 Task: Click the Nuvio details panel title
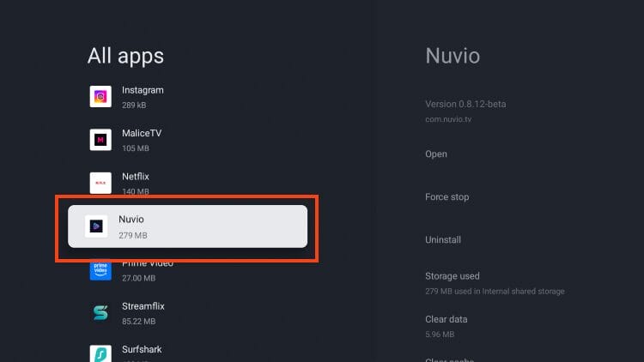click(453, 56)
